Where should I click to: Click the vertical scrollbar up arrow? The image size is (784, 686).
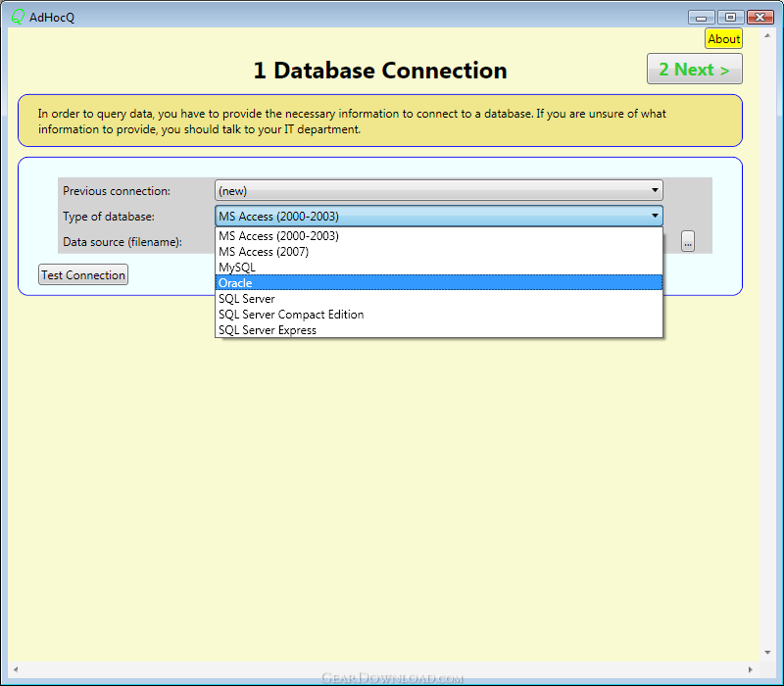coord(767,35)
